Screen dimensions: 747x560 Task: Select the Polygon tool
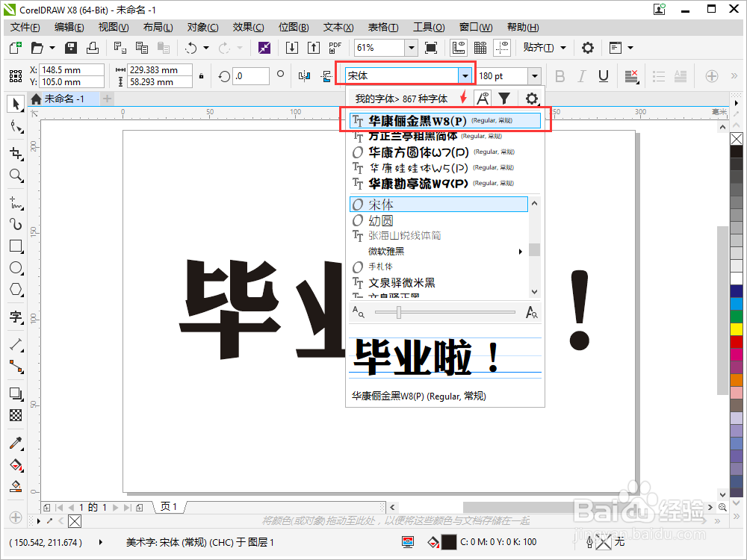pyautogui.click(x=16, y=289)
